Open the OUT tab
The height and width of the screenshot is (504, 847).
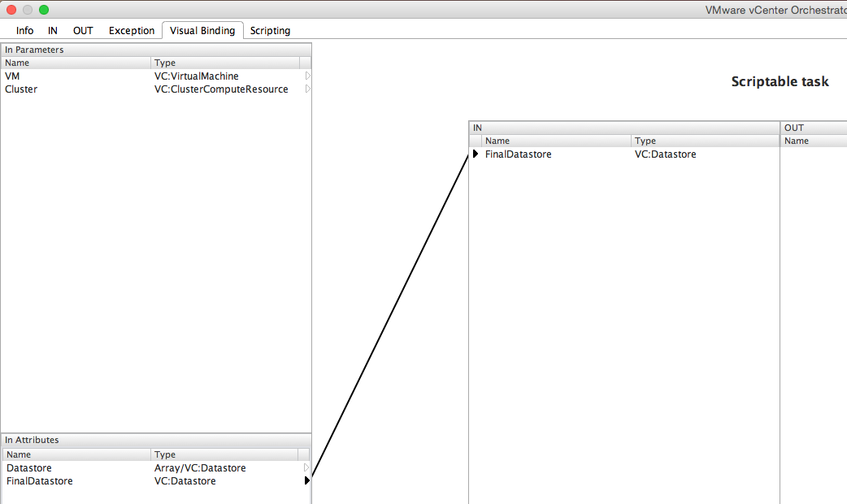tap(83, 31)
